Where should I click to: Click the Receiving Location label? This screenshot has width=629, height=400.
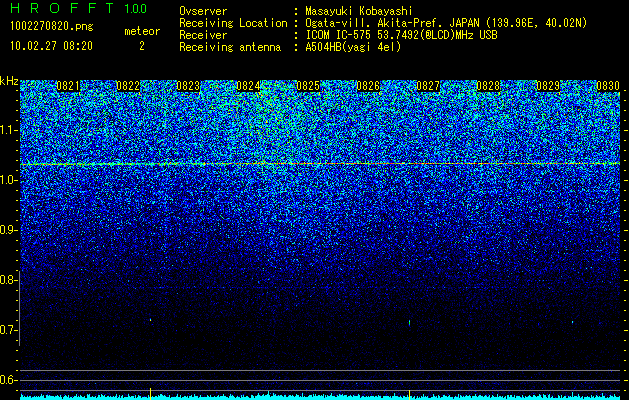click(233, 23)
